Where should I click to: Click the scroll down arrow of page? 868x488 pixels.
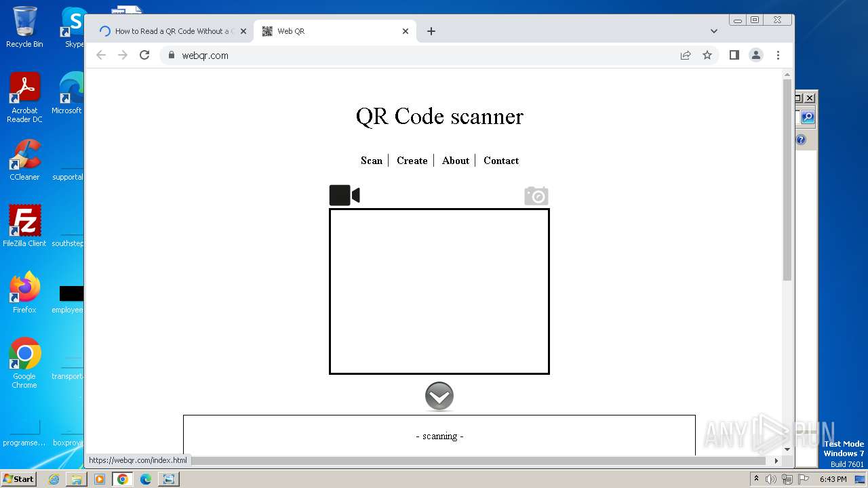point(787,449)
